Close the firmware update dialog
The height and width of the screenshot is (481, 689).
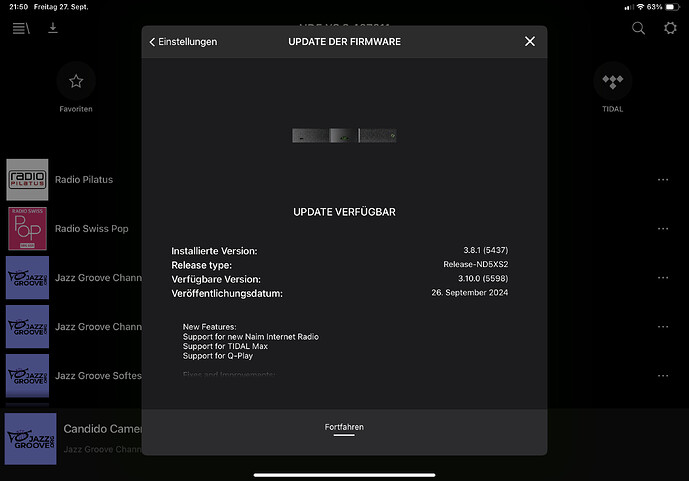[x=530, y=41]
